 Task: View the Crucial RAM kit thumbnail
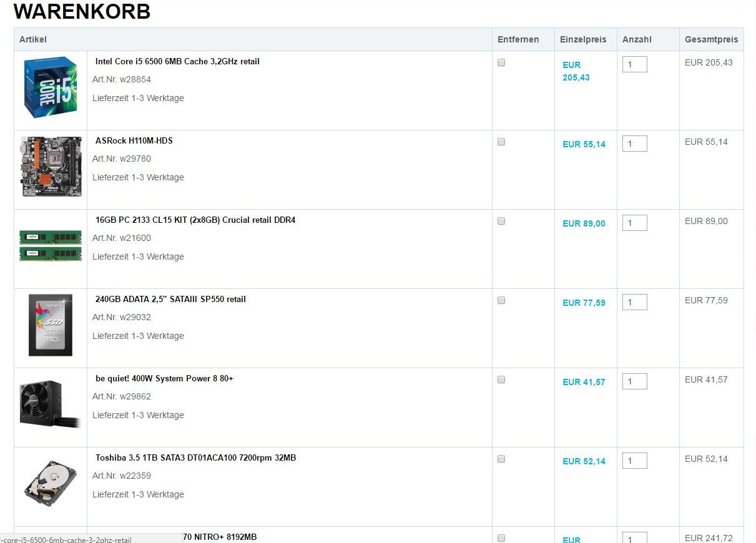(x=51, y=245)
